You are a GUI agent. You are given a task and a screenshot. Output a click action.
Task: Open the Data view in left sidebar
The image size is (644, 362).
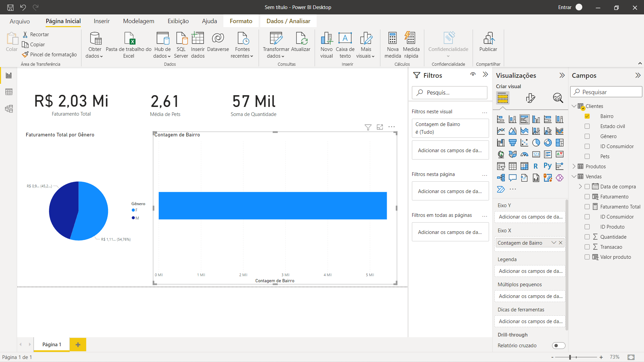[x=9, y=92]
